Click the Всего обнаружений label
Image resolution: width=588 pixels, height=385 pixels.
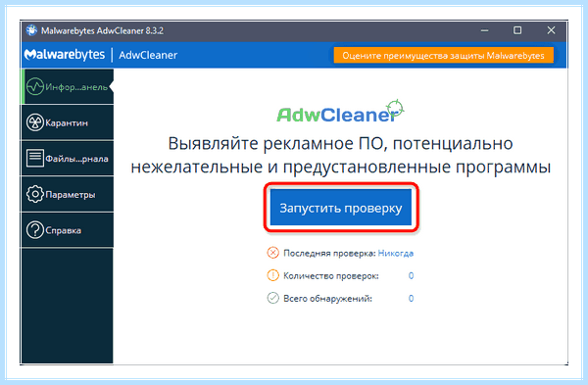327,299
